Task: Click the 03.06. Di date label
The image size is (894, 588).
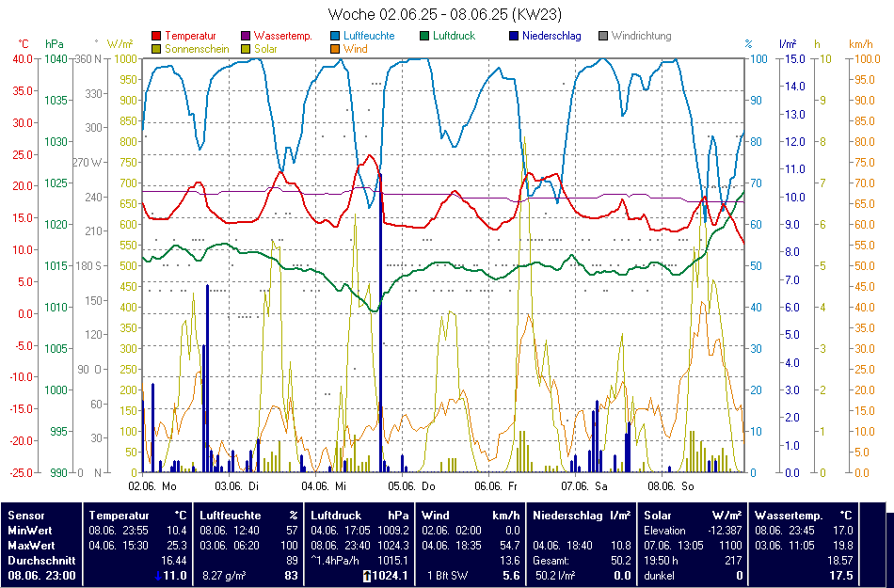Action: [x=236, y=486]
